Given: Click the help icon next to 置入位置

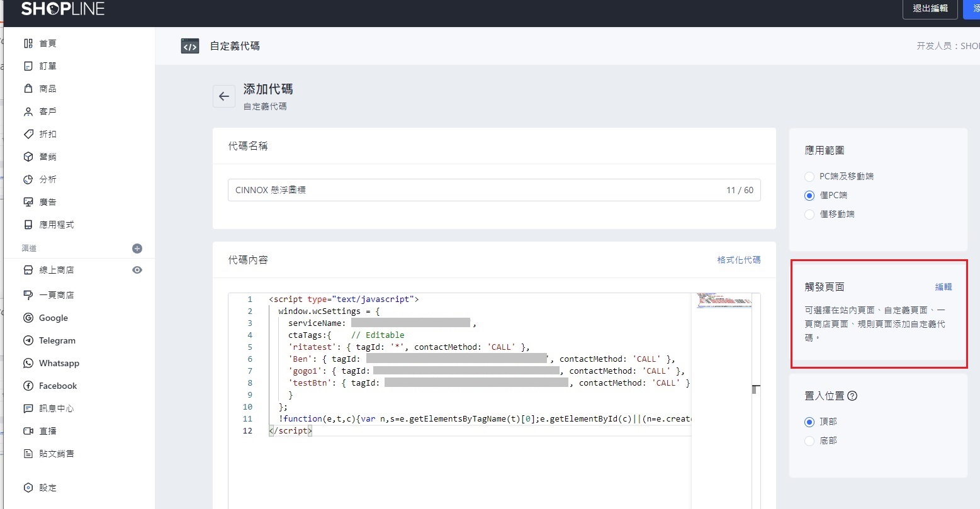Looking at the screenshot, I should [853, 396].
